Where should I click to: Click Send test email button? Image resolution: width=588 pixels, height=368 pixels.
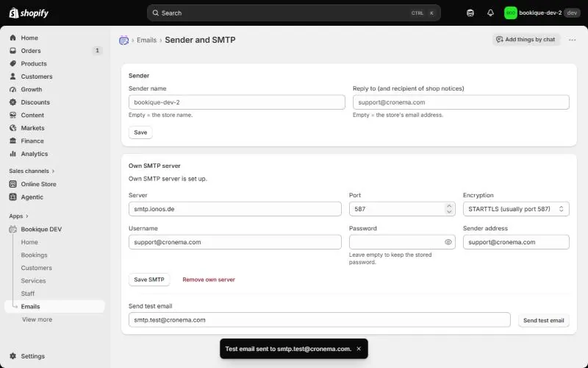coord(543,320)
